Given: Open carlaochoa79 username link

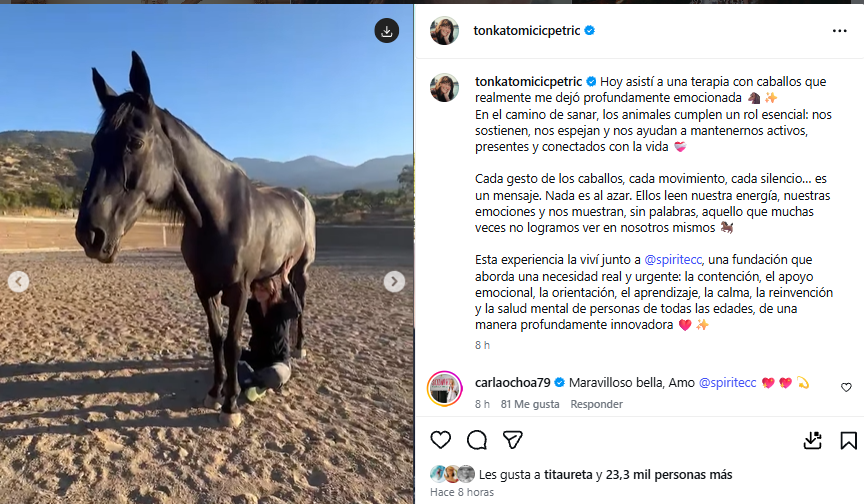Looking at the screenshot, I should [512, 382].
